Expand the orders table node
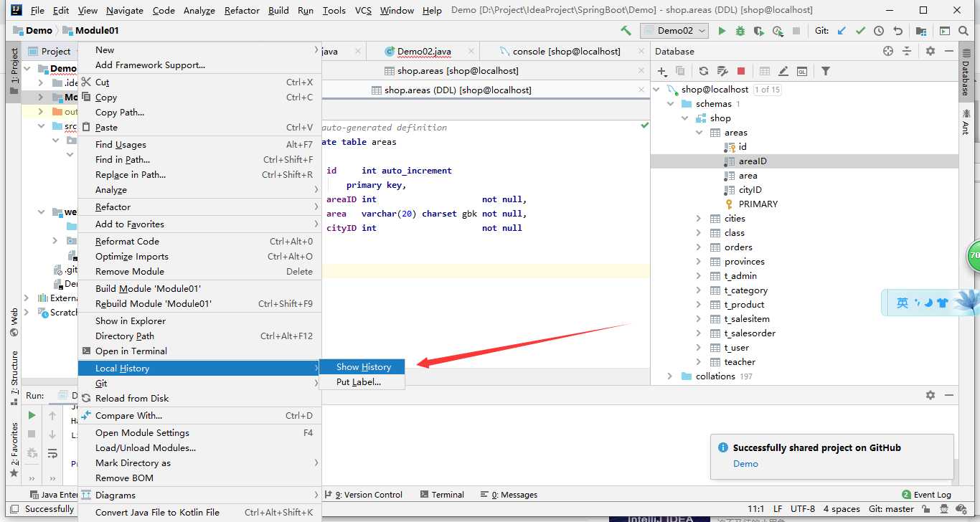The height and width of the screenshot is (522, 980). coord(699,247)
